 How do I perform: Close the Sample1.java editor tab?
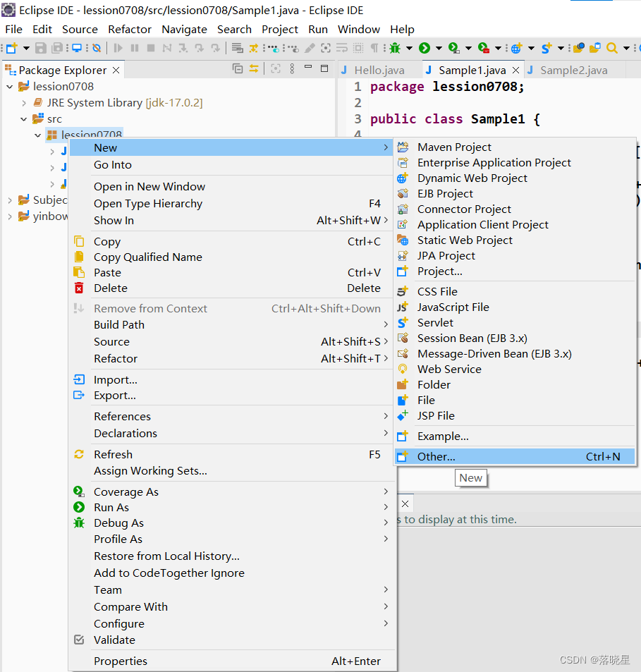tap(516, 71)
